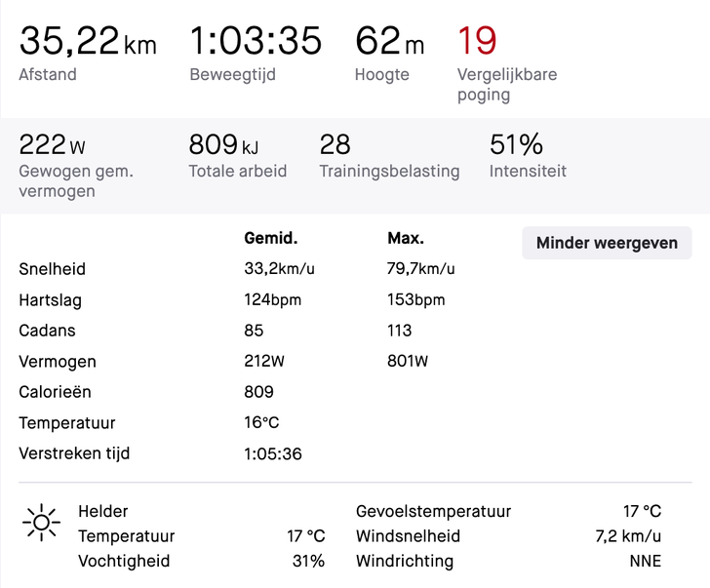Image resolution: width=710 pixels, height=588 pixels.
Task: Click the 51% Intensiteit stat
Action: 516,145
